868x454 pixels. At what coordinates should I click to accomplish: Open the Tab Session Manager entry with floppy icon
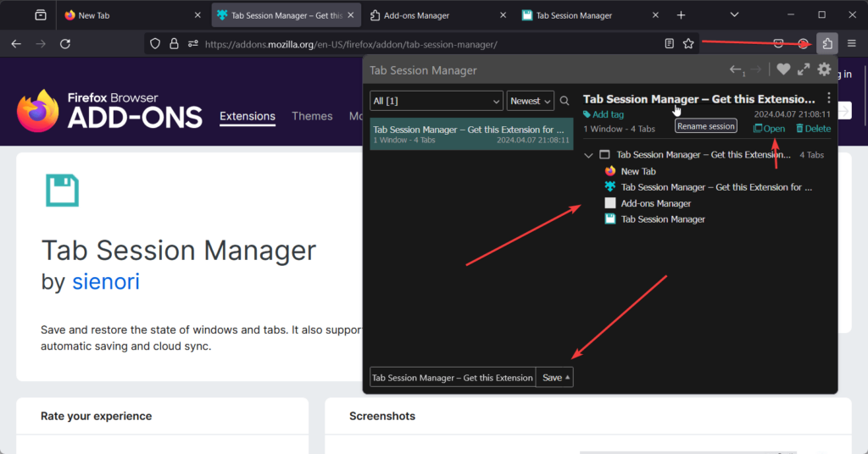coord(663,219)
